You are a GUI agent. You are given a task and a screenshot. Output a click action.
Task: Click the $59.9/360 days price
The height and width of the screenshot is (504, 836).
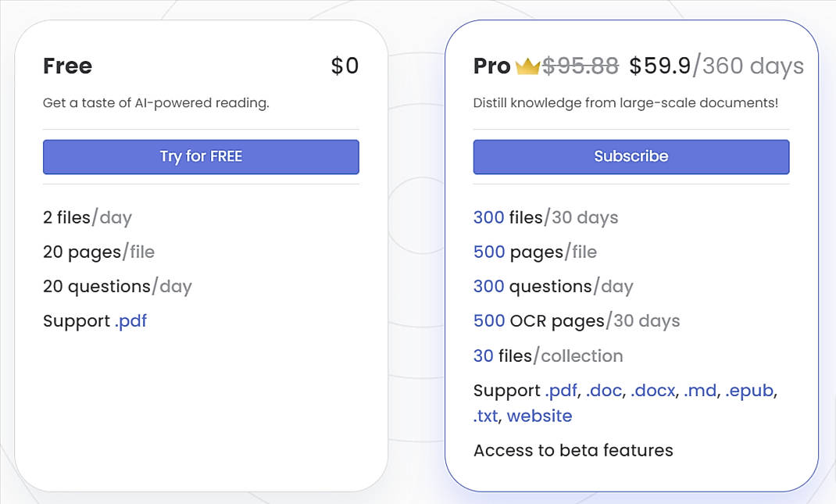point(716,66)
